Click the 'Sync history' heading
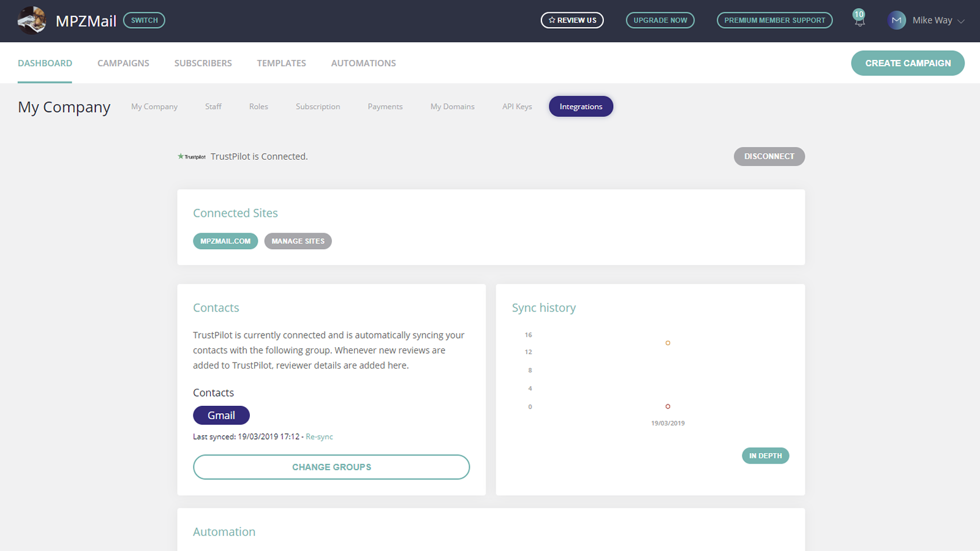The image size is (980, 551). coord(544,308)
